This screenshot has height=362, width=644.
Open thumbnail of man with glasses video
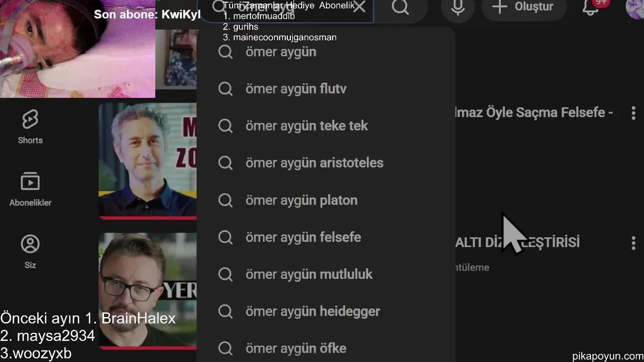tap(148, 290)
